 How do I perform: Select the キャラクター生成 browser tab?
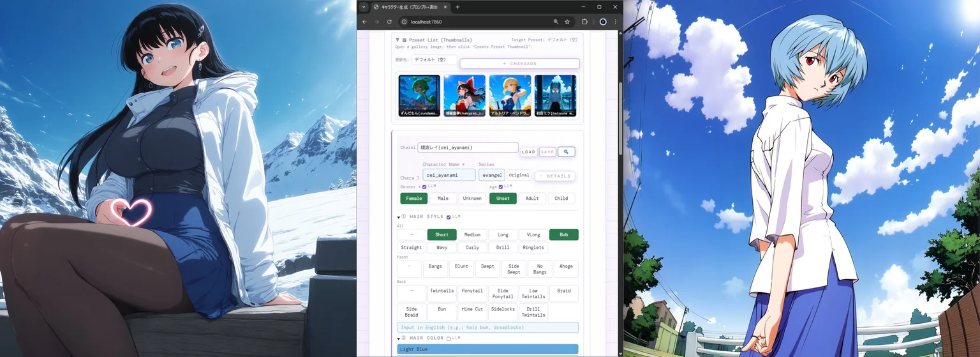[x=411, y=7]
